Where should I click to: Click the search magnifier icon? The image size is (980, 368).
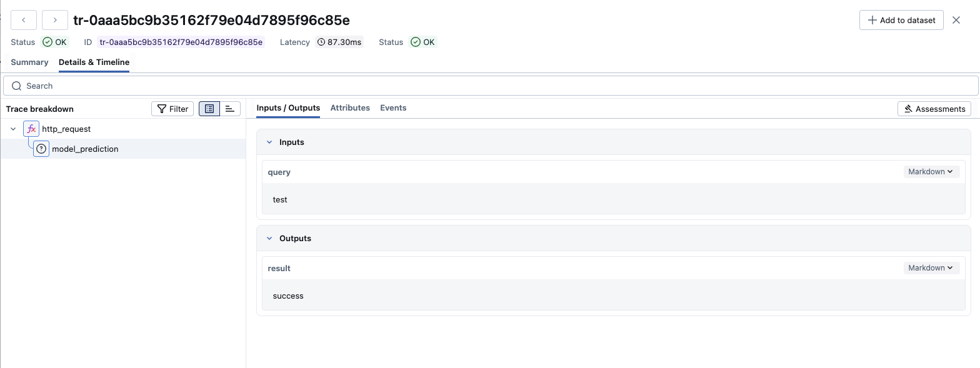(16, 86)
